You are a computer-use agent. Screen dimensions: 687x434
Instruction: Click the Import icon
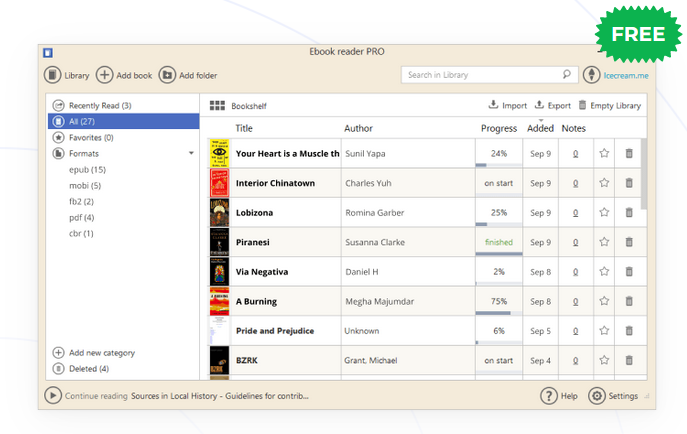pyautogui.click(x=493, y=105)
